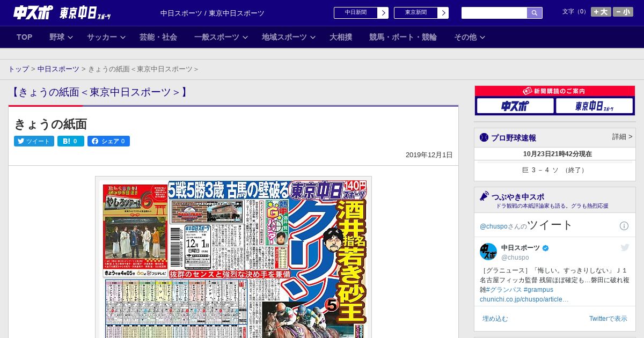Click the #グランパス hashtag link
The height and width of the screenshot is (338, 644).
point(503,290)
